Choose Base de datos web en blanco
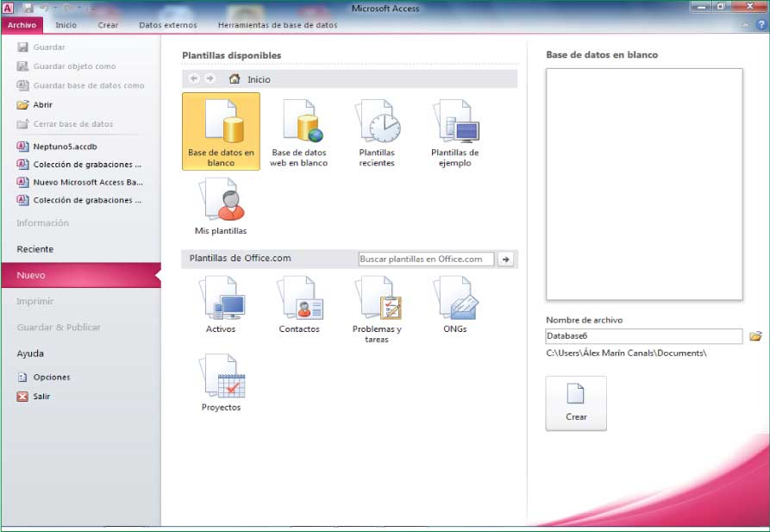 [x=298, y=131]
